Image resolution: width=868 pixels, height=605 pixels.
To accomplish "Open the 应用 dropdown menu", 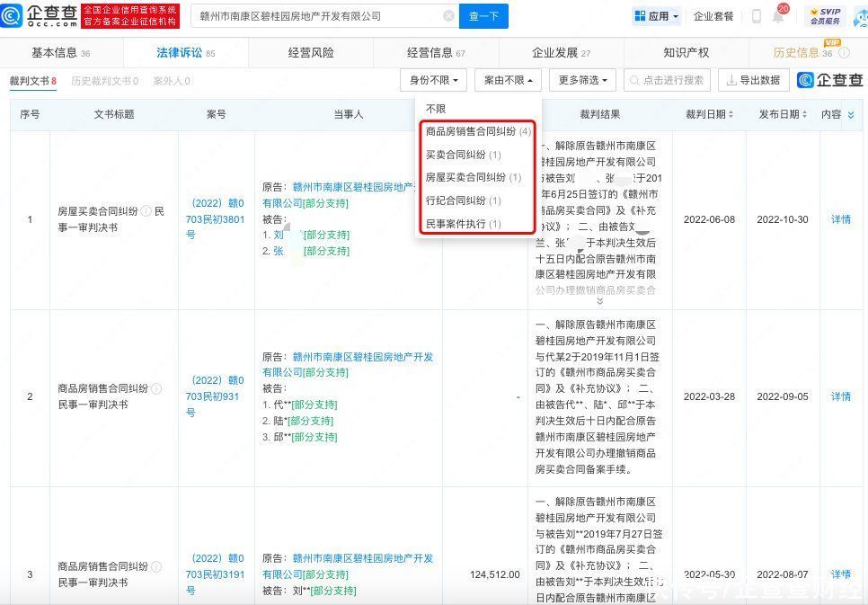I will tap(657, 16).
